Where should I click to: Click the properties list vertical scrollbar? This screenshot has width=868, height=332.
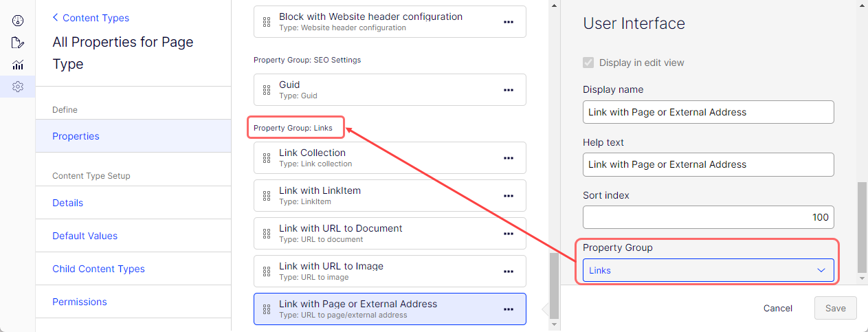pos(555,285)
